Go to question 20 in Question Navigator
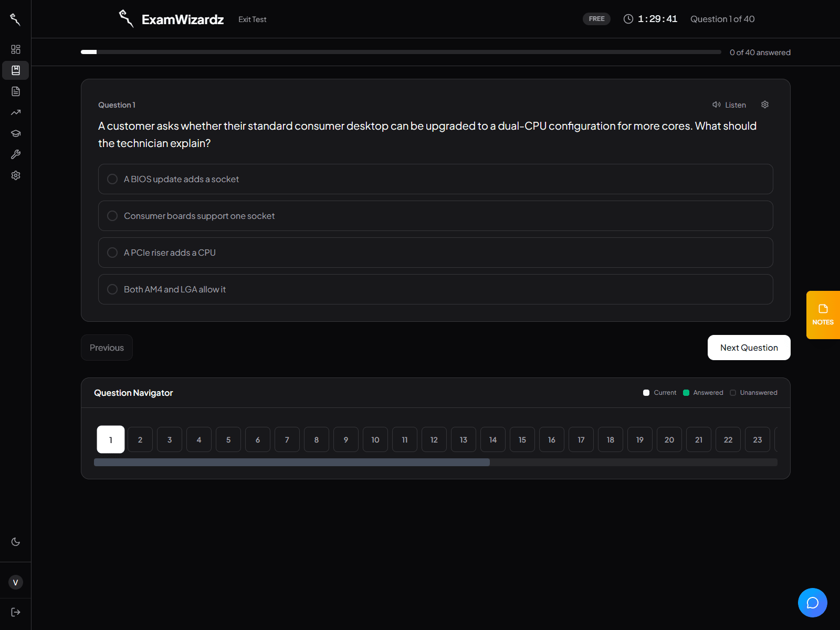This screenshot has height=630, width=840. click(x=669, y=439)
